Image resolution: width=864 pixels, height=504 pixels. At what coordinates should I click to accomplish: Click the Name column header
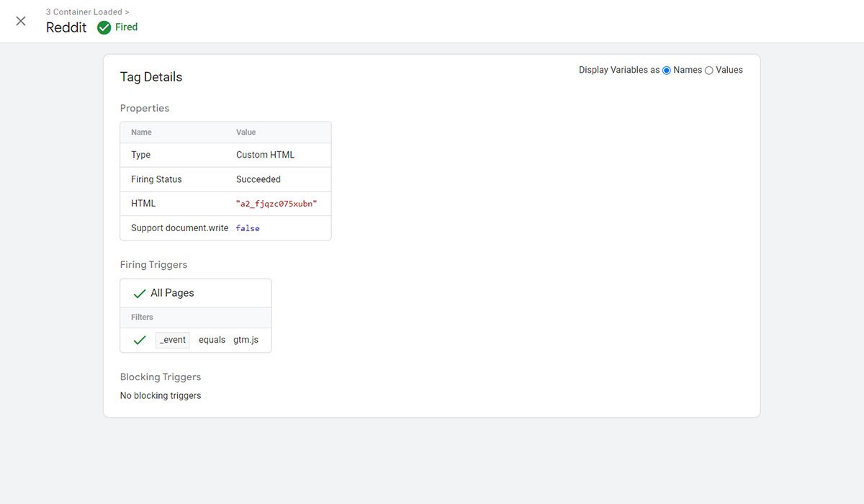click(141, 132)
